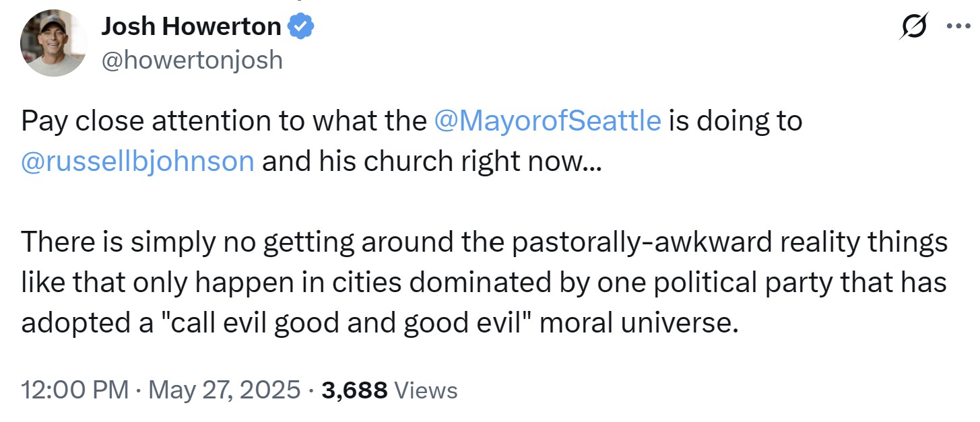This screenshot has width=980, height=422.
Task: Click the word Views beside the count
Action: click(426, 390)
